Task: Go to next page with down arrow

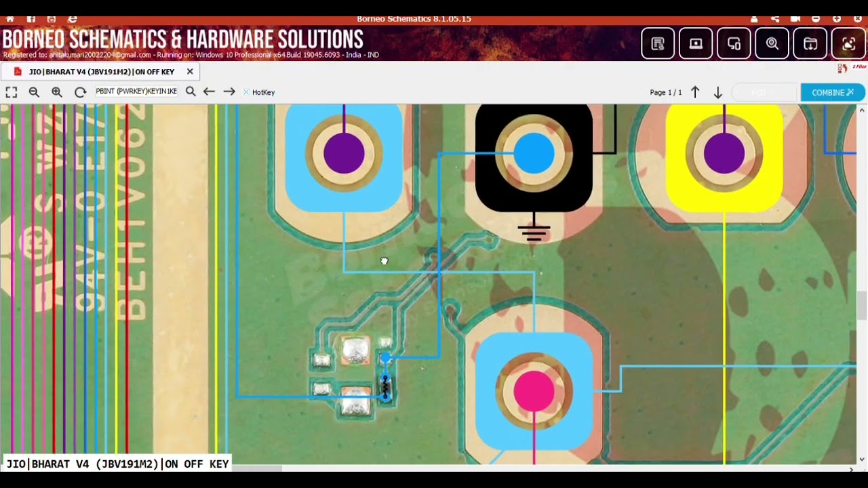Action: [x=717, y=92]
